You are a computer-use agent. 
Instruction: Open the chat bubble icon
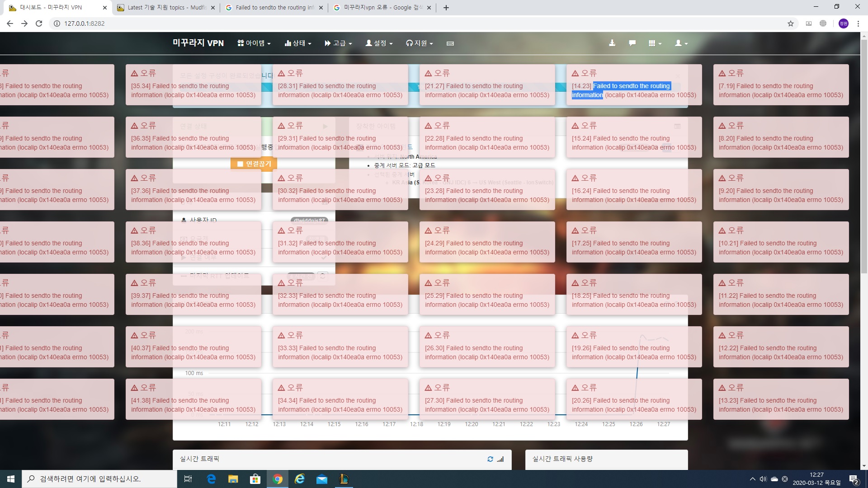coord(632,43)
